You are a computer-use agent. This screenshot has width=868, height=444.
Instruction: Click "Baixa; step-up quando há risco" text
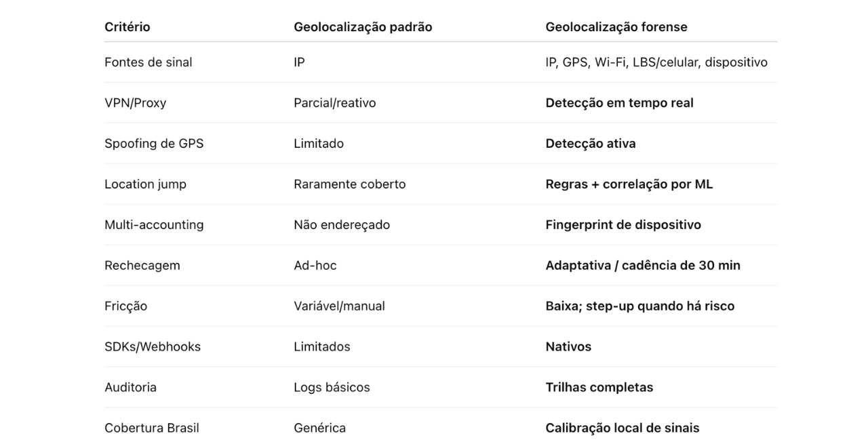(x=639, y=306)
